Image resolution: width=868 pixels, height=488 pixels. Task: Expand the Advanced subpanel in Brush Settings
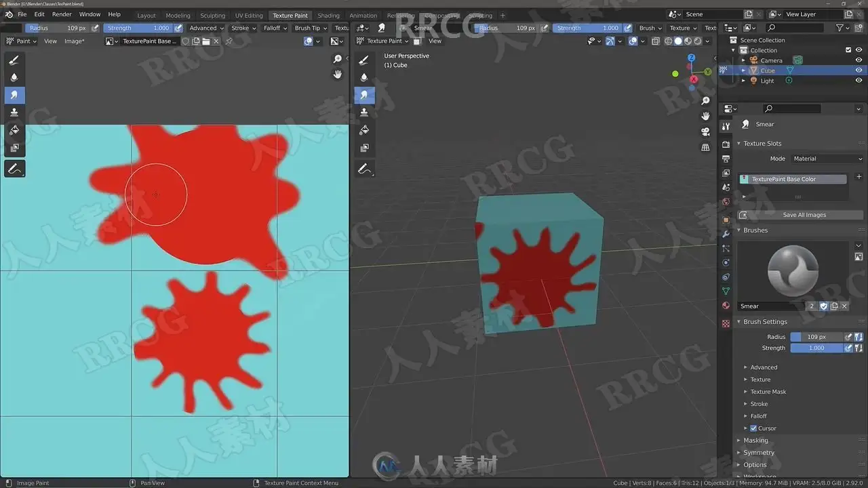pyautogui.click(x=764, y=367)
